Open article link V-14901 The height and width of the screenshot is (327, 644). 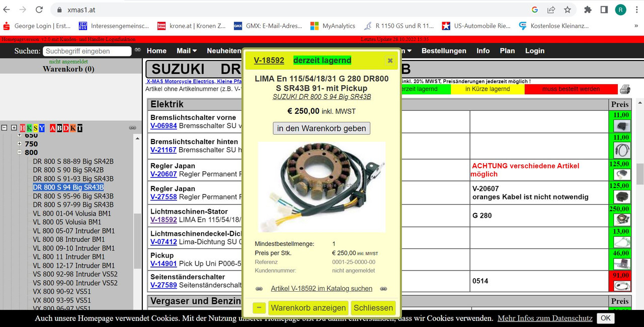[x=164, y=264]
